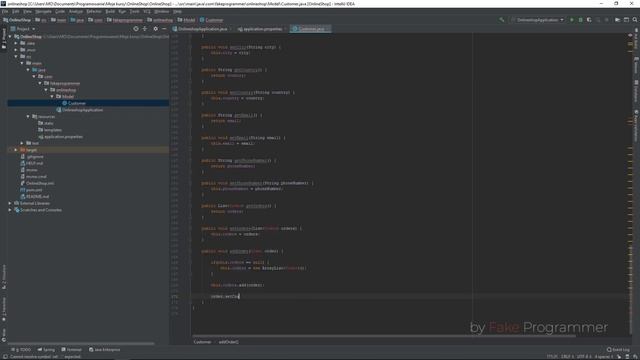The height and width of the screenshot is (360, 640).
Task: Click the Project panel horizontal scrollbar
Action: pos(81,344)
